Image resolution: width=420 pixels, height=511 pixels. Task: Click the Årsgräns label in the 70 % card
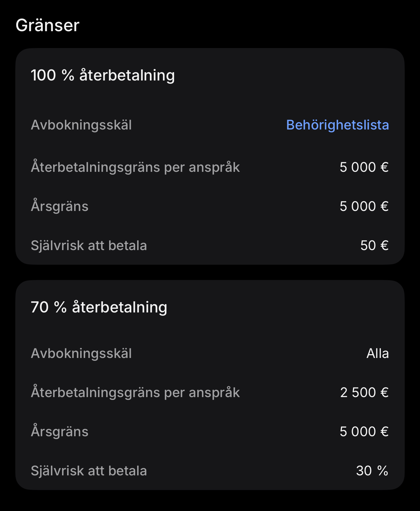tap(59, 432)
